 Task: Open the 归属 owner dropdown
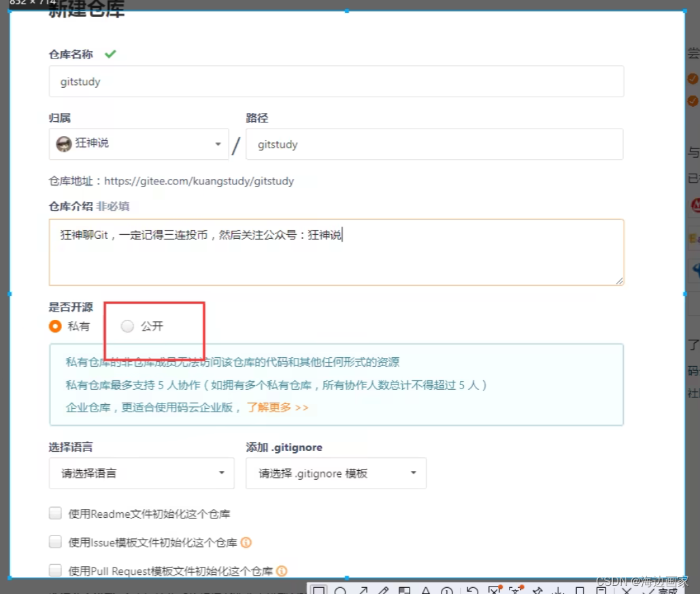point(139,144)
